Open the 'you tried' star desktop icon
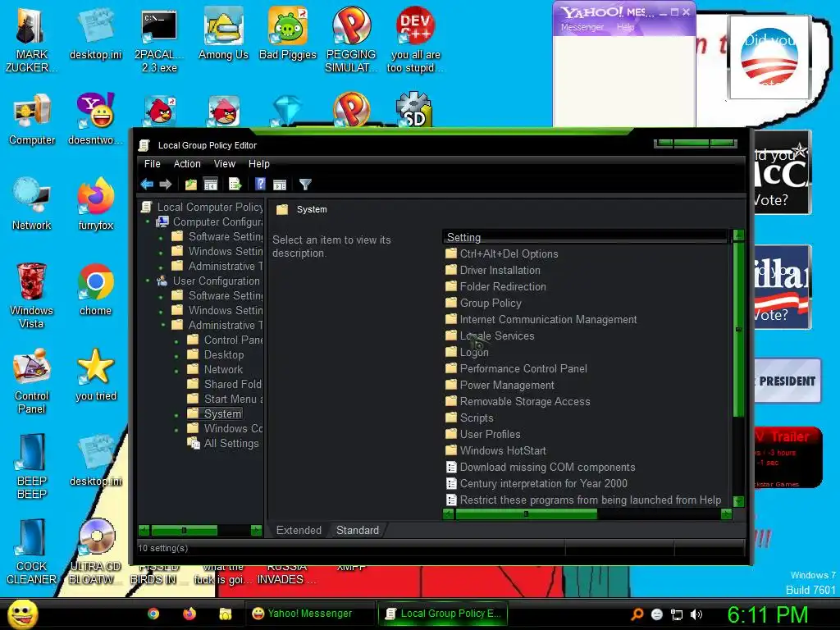This screenshot has width=840, height=630. [x=95, y=375]
